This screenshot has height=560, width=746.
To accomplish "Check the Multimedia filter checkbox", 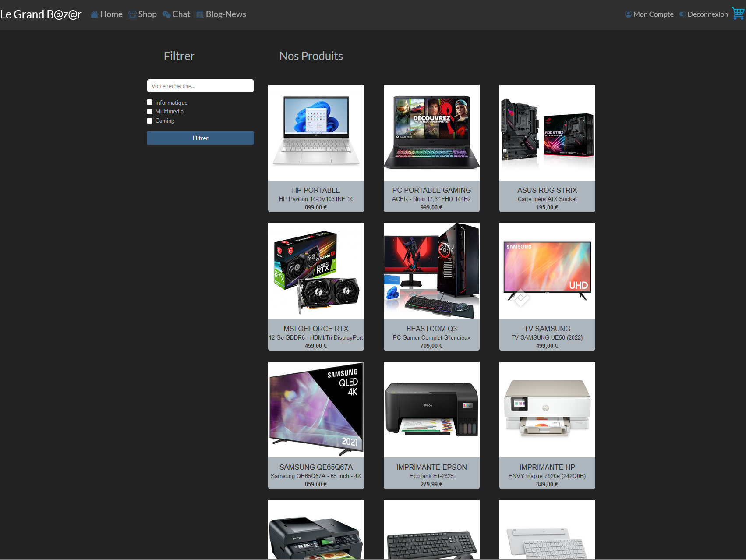I will [x=150, y=111].
